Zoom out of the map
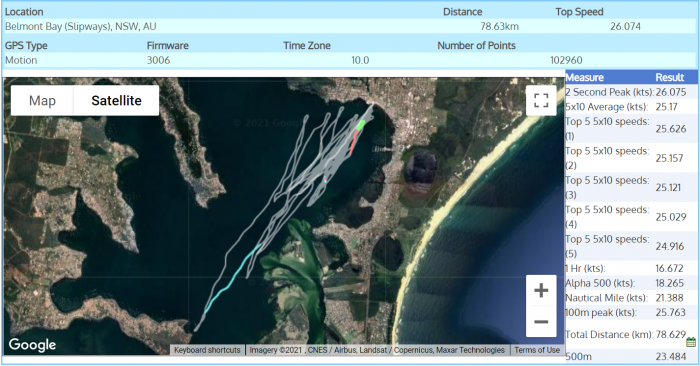The height and width of the screenshot is (366, 700). pyautogui.click(x=541, y=322)
